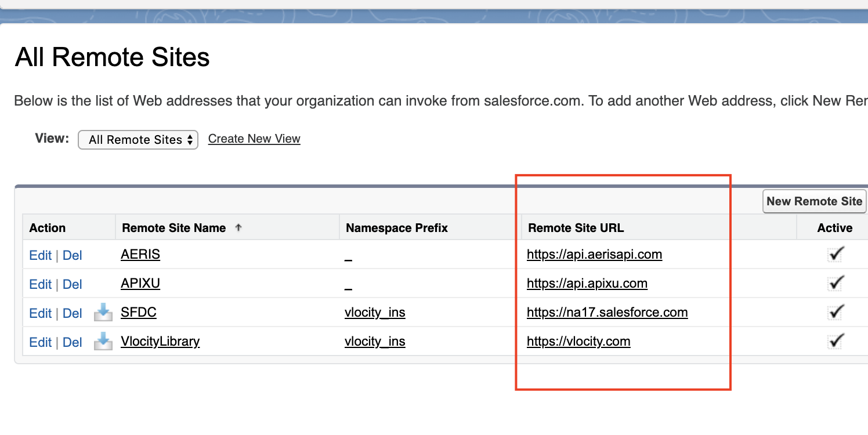Viewport: 868px width, 435px height.
Task: Open the https://na17.salesforce.com URL
Action: click(x=607, y=312)
